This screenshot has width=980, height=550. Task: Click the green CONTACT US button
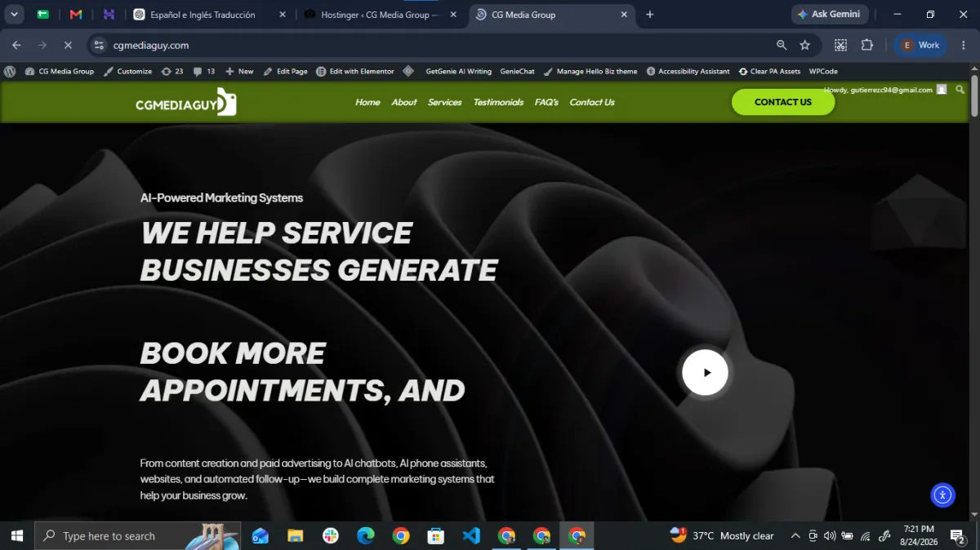(783, 102)
